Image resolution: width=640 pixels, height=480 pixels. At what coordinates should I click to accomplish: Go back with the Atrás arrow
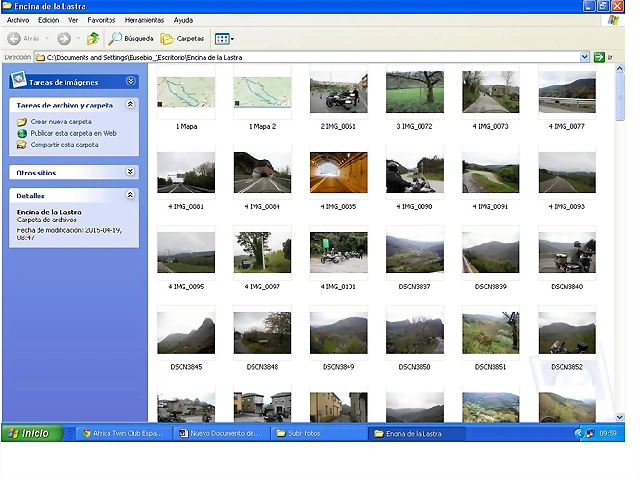coord(23,39)
